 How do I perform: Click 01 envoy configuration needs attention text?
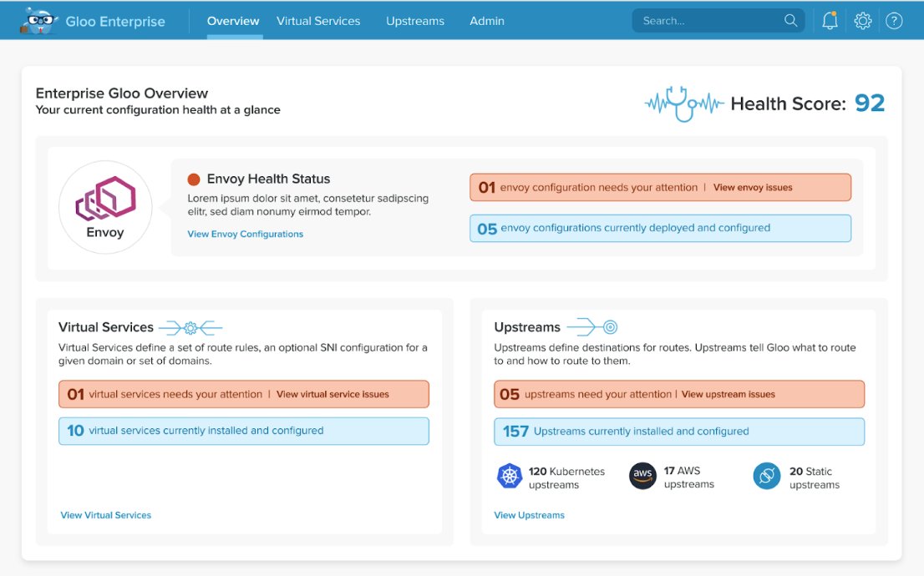click(587, 187)
